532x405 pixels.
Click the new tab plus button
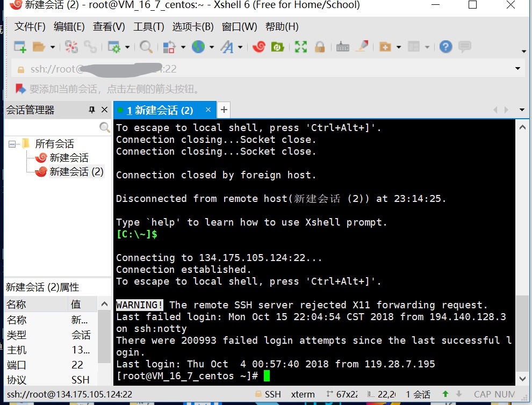coord(224,110)
